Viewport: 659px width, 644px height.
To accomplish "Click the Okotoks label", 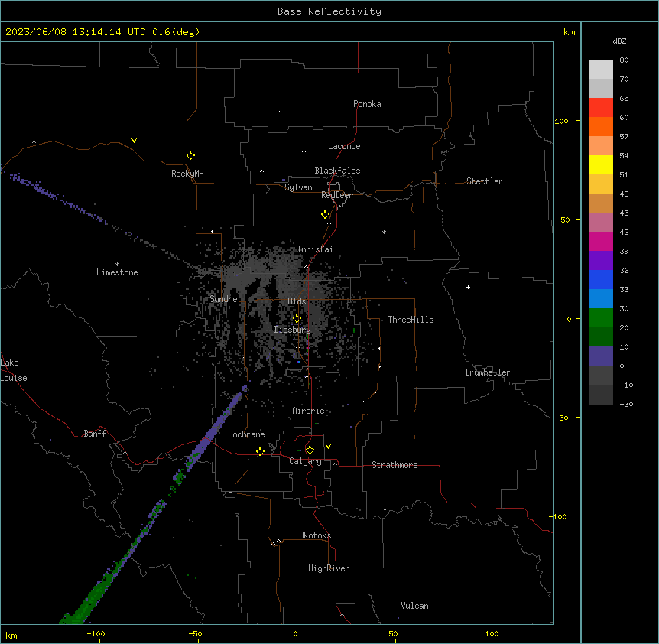I will [315, 535].
